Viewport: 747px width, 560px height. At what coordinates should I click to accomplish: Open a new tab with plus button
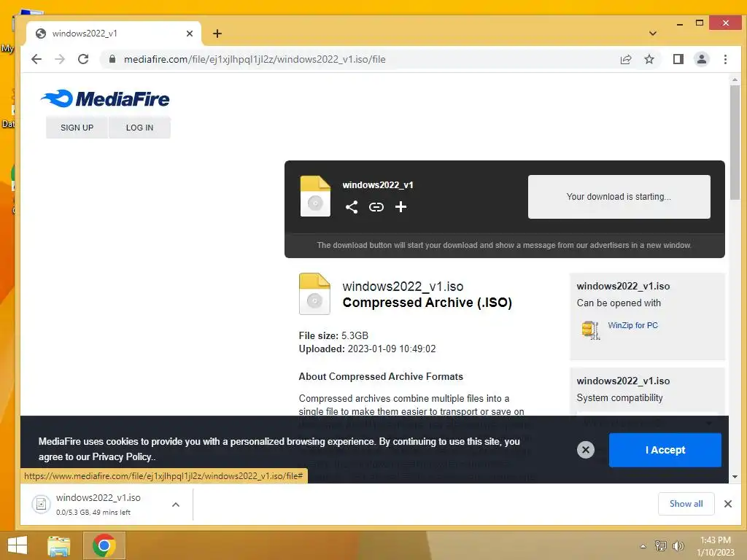(x=217, y=34)
